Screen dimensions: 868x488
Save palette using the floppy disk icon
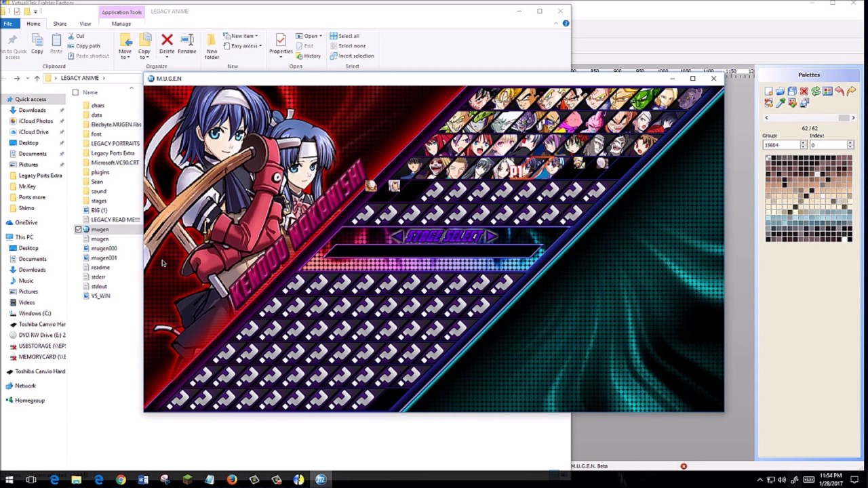792,91
